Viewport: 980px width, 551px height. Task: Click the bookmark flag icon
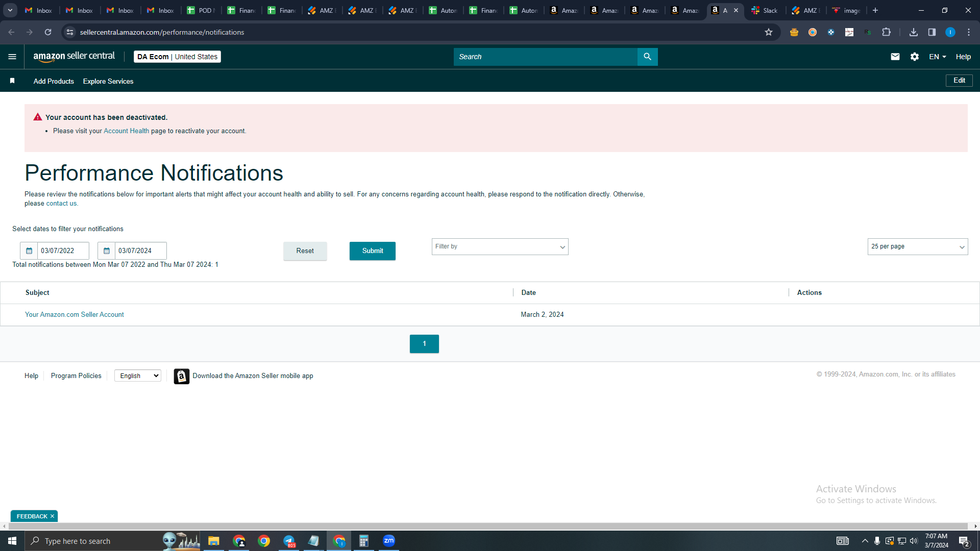coord(12,81)
